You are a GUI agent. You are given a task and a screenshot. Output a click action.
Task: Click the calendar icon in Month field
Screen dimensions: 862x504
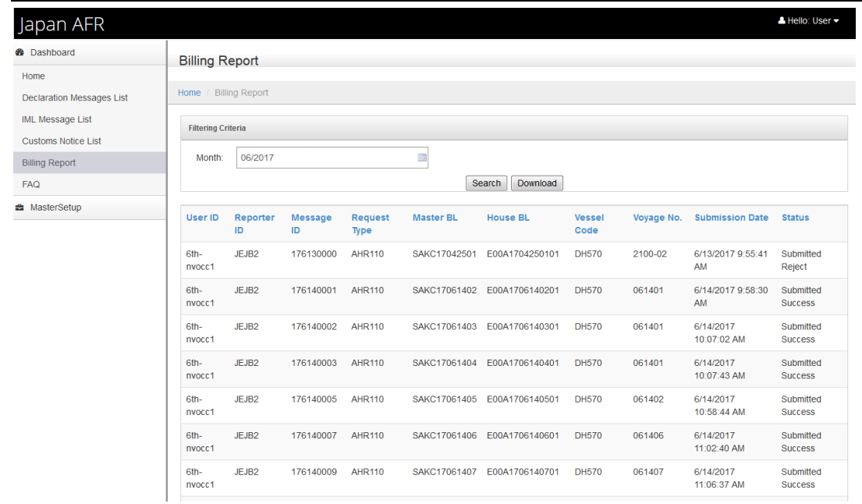tap(422, 158)
